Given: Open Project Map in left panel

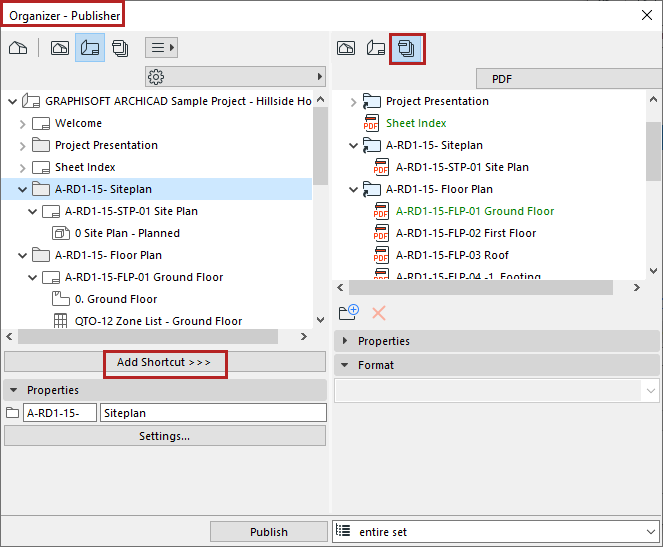Looking at the screenshot, I should 18,48.
